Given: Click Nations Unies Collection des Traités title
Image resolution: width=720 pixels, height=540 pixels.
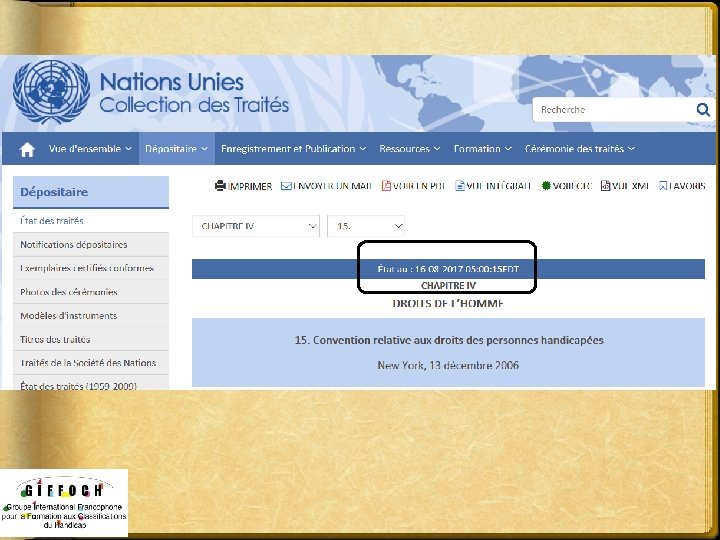Looking at the screenshot, I should click(194, 93).
